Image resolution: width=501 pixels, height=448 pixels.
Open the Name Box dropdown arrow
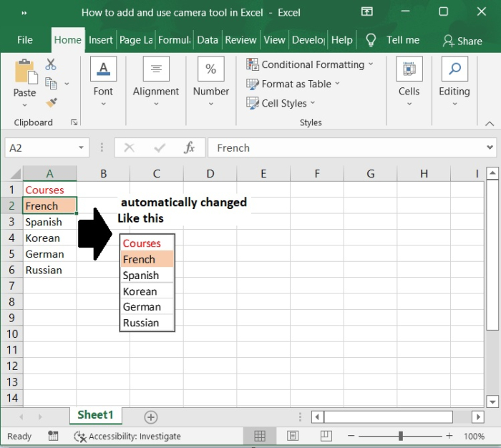[x=81, y=148]
